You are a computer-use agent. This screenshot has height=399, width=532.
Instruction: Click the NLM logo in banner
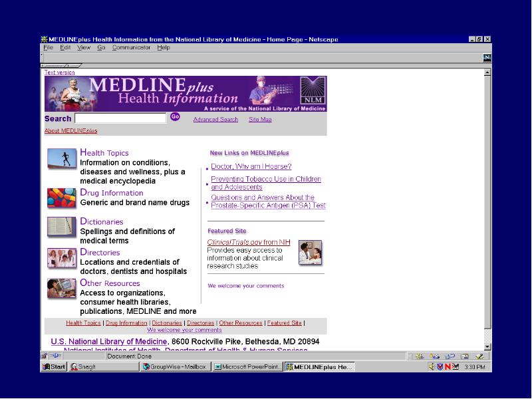click(313, 90)
